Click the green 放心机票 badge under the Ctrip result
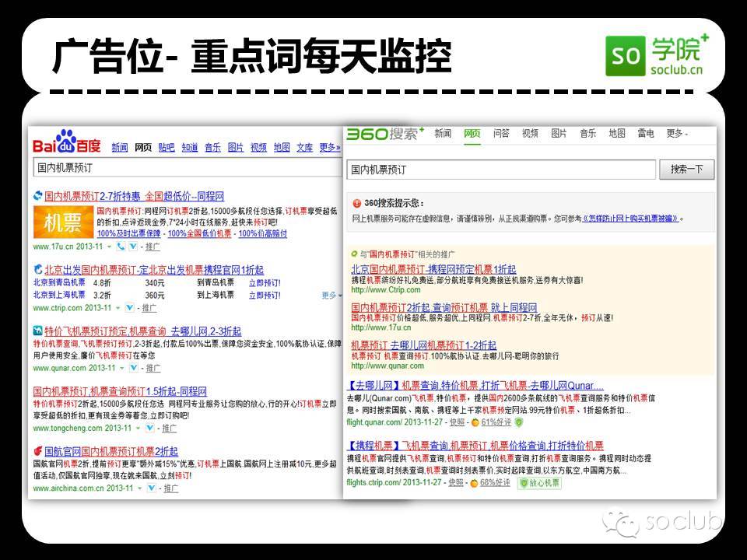 coord(539,482)
